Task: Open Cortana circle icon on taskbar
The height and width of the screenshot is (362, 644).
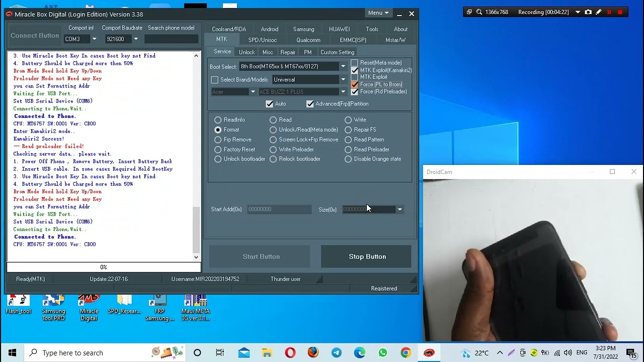Action: pyautogui.click(x=197, y=352)
